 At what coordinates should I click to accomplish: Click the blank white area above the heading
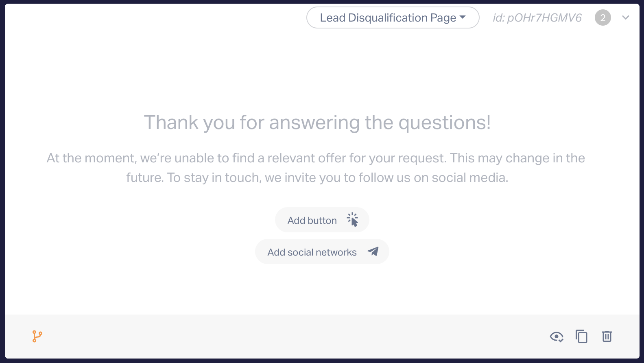317,69
